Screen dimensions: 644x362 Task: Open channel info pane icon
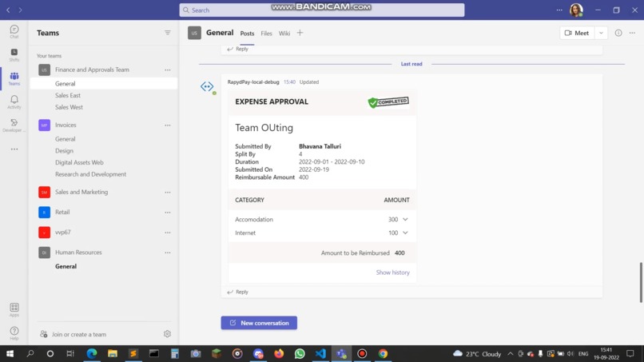(x=618, y=33)
